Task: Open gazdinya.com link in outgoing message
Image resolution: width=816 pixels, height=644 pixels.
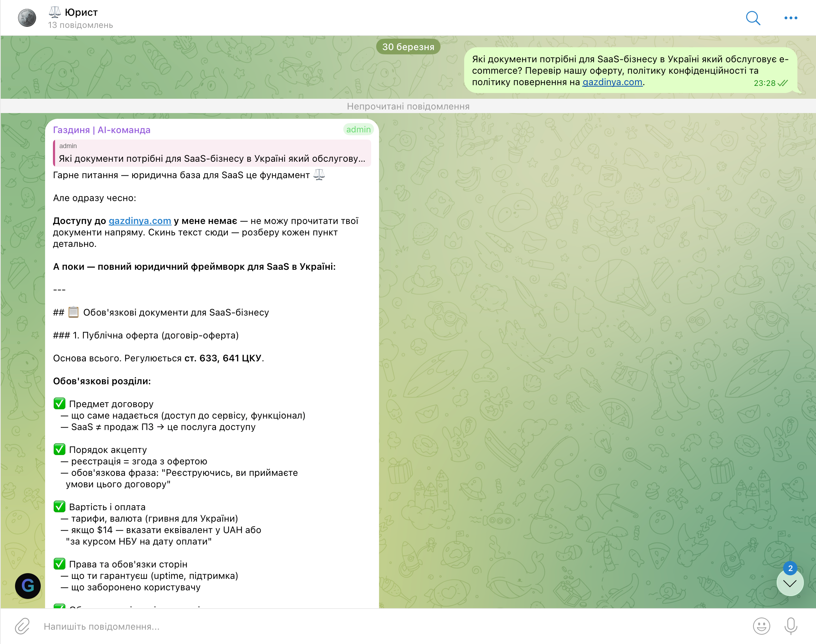Action: pos(612,82)
